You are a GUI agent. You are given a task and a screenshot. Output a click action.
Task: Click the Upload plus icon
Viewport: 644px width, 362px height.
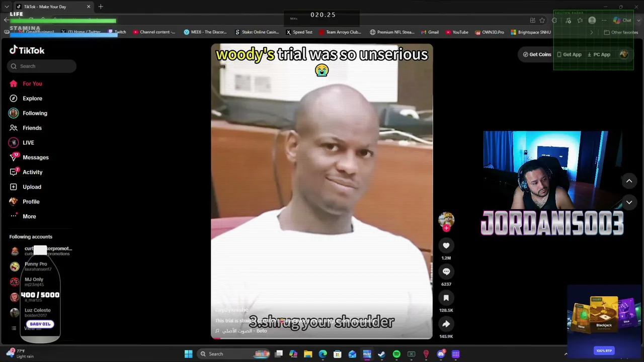click(x=14, y=187)
